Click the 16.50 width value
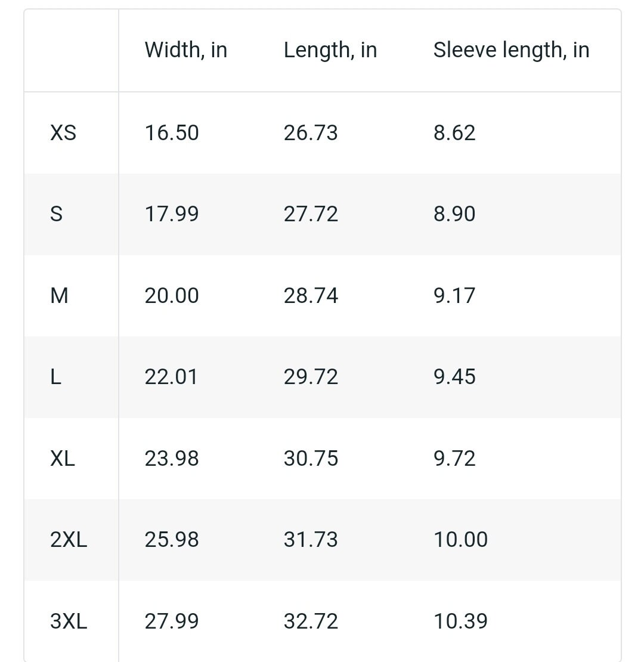This screenshot has width=644, height=662. pyautogui.click(x=171, y=133)
